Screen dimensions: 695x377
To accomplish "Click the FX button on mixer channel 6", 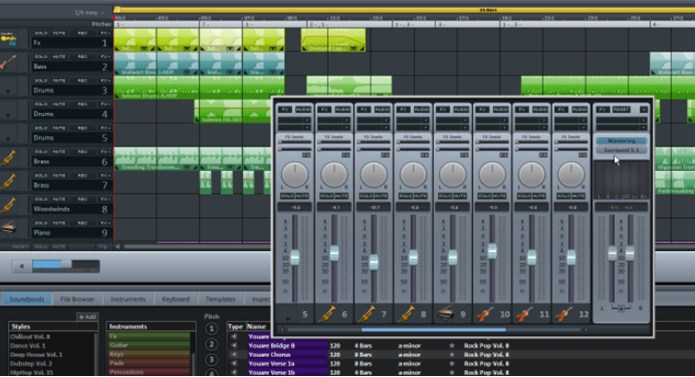I will coord(324,109).
